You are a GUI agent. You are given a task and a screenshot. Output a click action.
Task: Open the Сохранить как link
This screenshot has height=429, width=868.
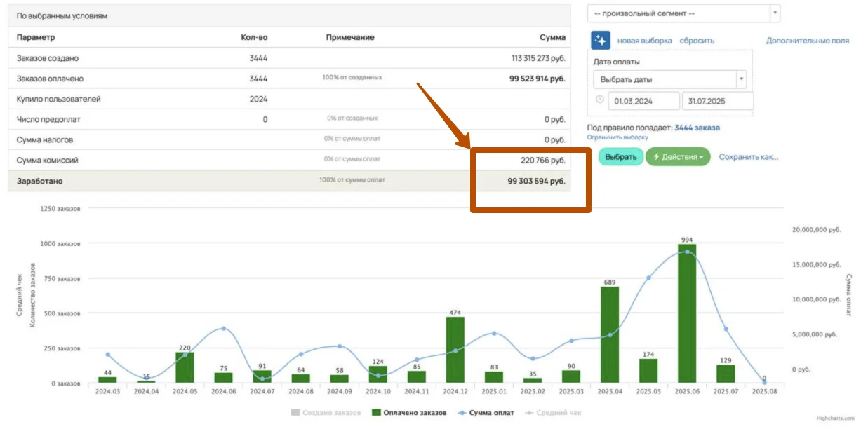[x=749, y=157]
